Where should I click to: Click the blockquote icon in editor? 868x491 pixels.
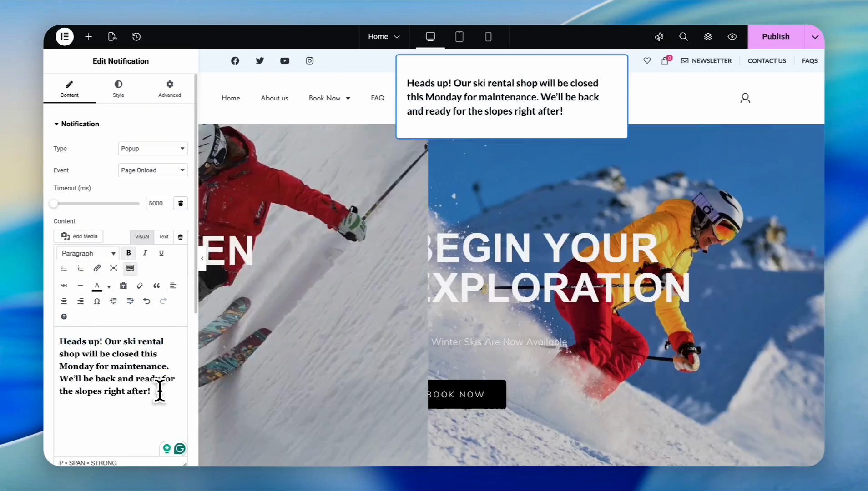156,286
